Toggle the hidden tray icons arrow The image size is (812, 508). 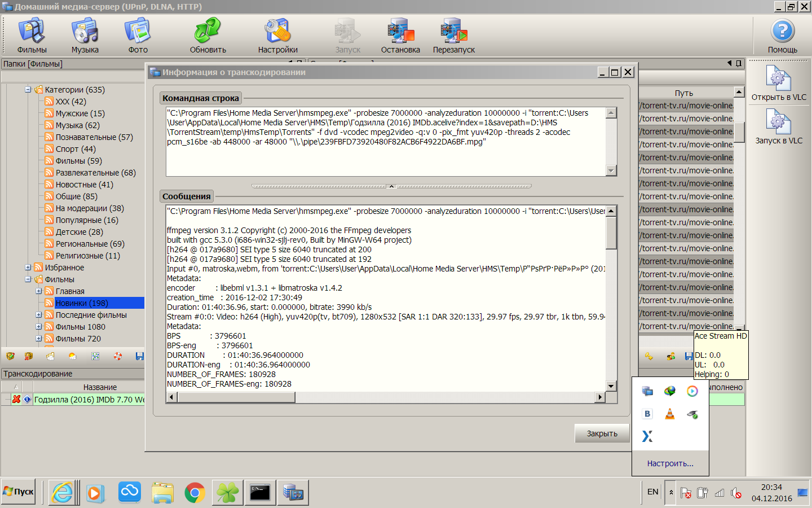tap(671, 492)
